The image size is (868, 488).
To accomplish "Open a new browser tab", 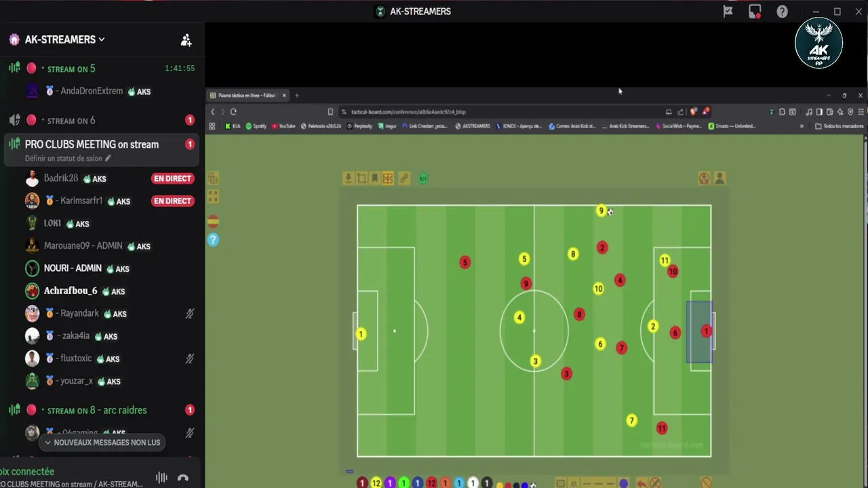I will pos(296,96).
